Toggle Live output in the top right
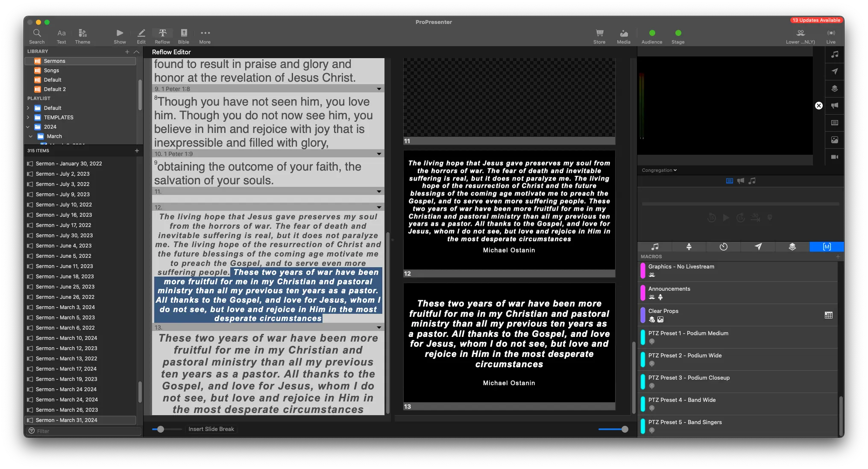The height and width of the screenshot is (469, 868). click(x=831, y=35)
